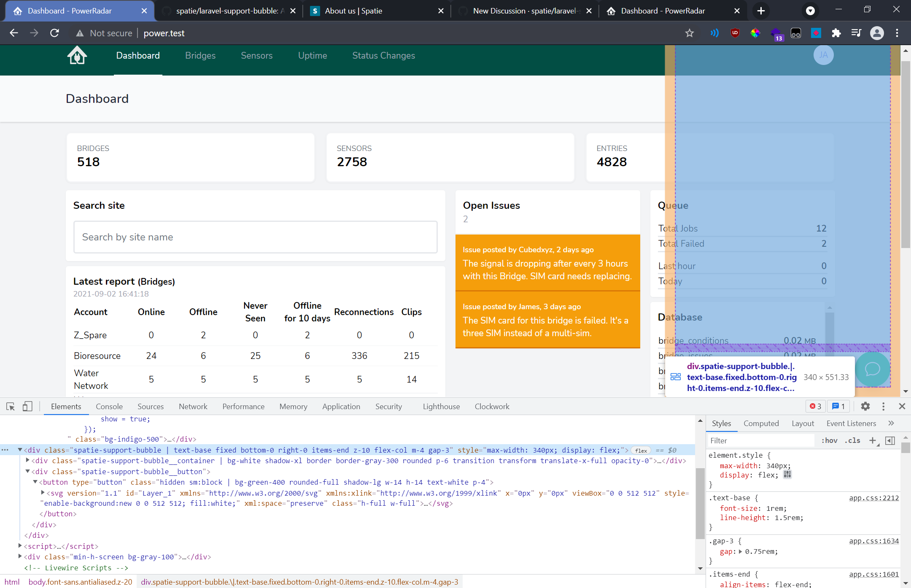Click the address bar URL power.test
The image size is (911, 588).
(x=164, y=33)
